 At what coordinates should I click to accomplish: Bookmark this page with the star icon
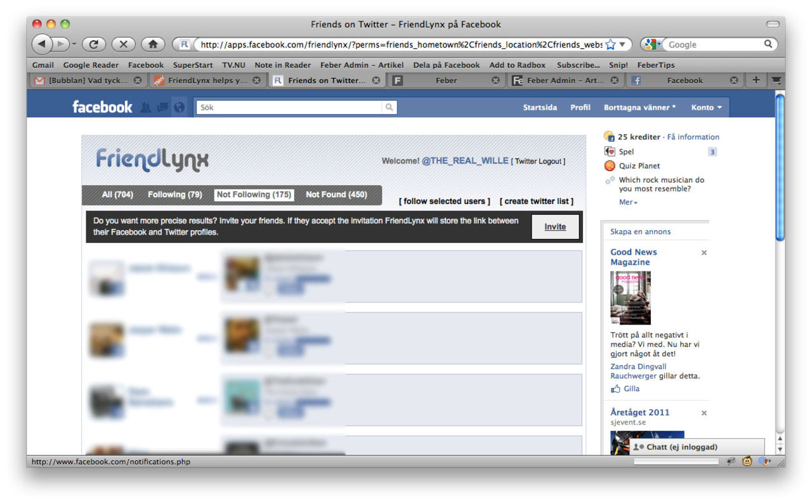pos(611,44)
